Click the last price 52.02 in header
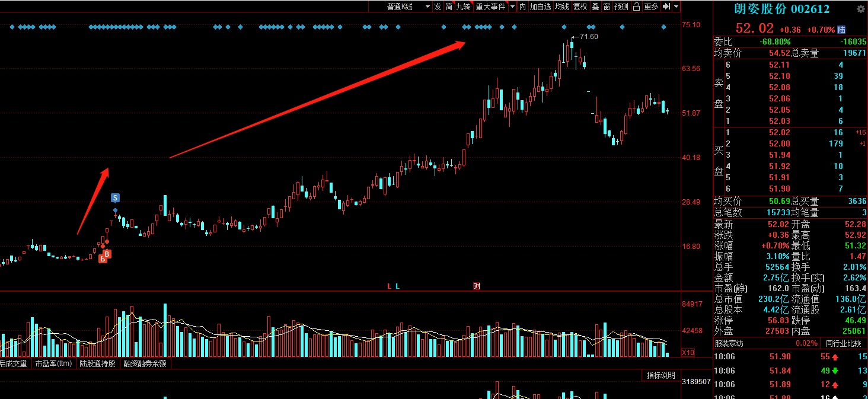868x399 pixels. pos(755,28)
